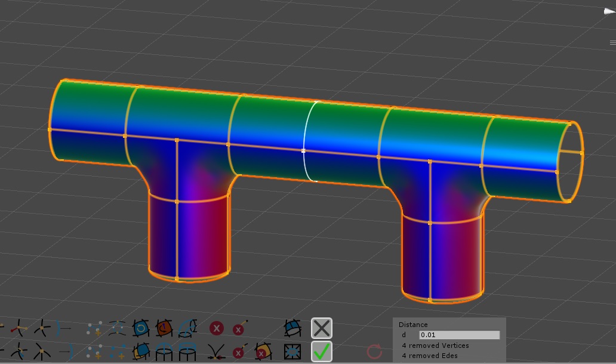Click the square frame with blue center icon

click(292, 352)
